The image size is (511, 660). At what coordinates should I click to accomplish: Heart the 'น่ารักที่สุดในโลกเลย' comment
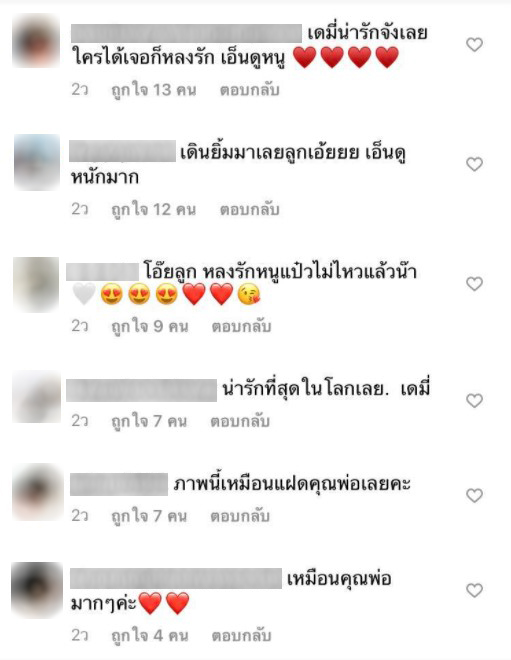[x=474, y=400]
